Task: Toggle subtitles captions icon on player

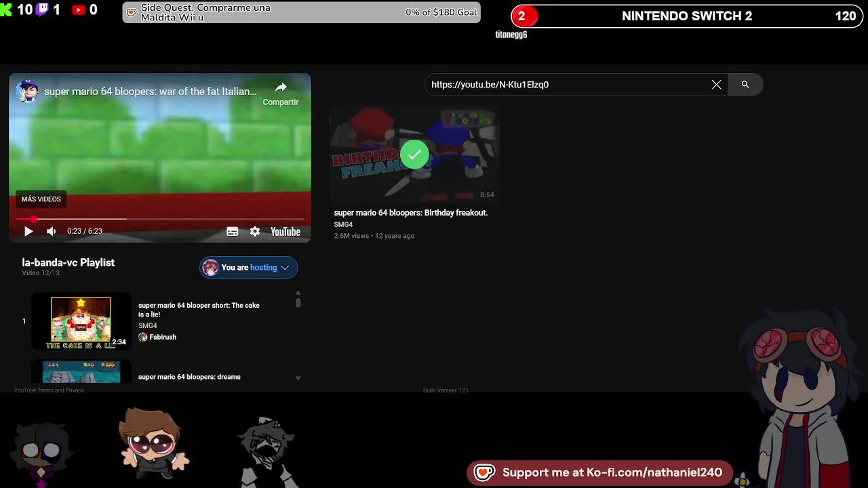Action: pyautogui.click(x=232, y=231)
